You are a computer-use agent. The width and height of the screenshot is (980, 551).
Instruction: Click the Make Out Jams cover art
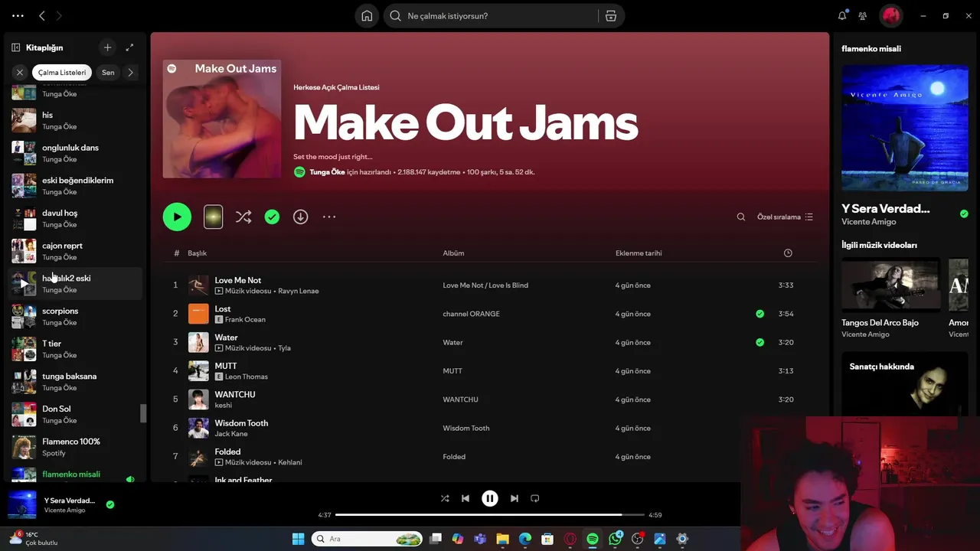(x=222, y=119)
